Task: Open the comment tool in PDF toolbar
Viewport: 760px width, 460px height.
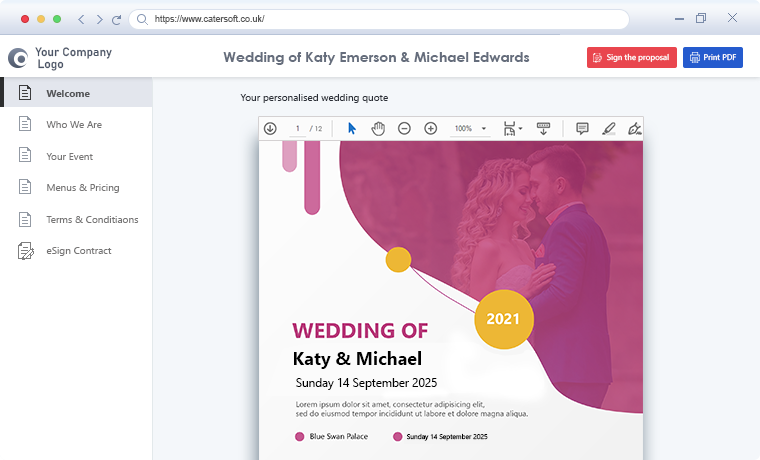Action: 583,128
